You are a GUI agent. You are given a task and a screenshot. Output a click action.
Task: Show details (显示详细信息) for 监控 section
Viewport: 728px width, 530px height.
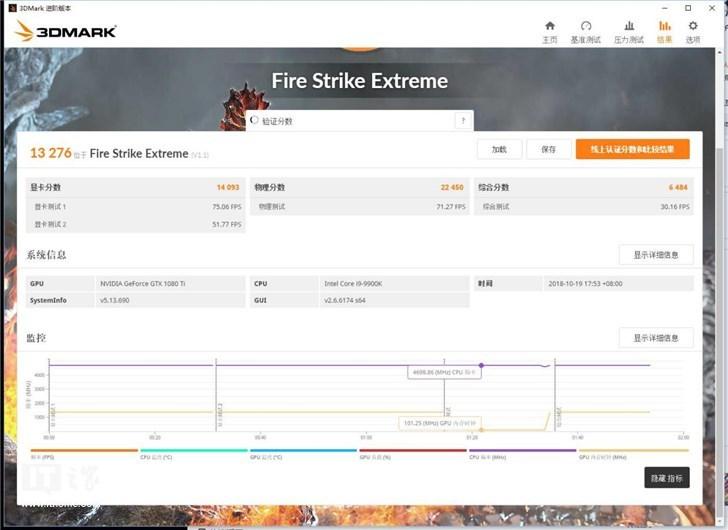click(656, 338)
